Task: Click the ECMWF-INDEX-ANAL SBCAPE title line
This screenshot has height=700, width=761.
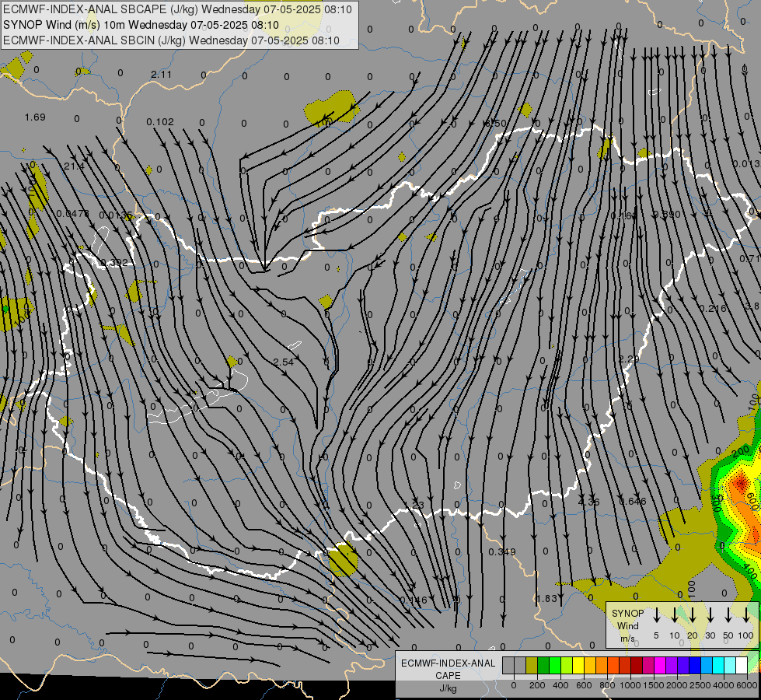Action: (177, 9)
